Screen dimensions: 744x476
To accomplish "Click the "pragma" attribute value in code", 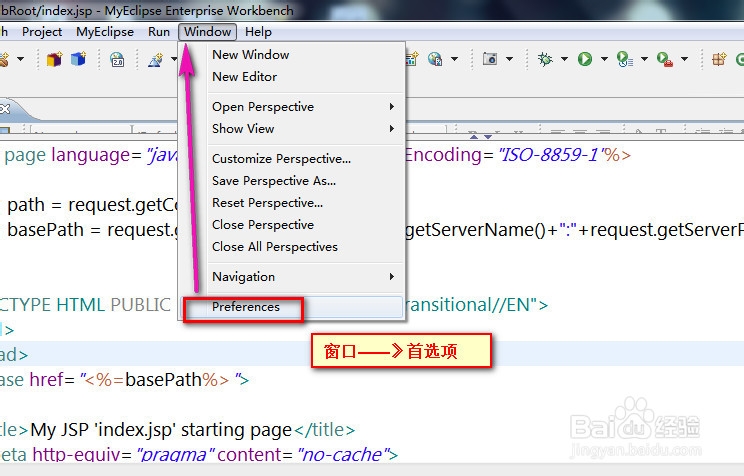I will (176, 455).
